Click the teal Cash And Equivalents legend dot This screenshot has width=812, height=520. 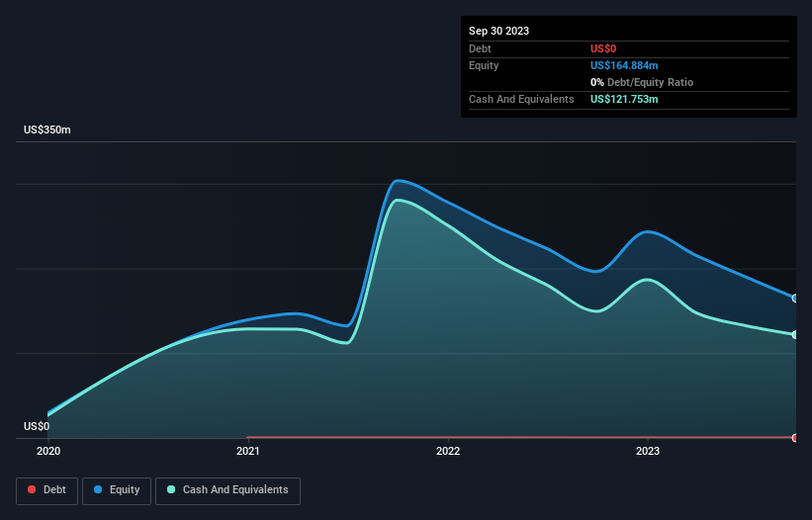point(171,489)
